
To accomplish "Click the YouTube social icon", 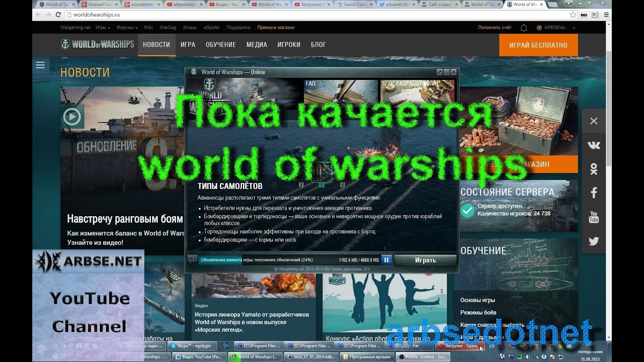I will (x=594, y=217).
